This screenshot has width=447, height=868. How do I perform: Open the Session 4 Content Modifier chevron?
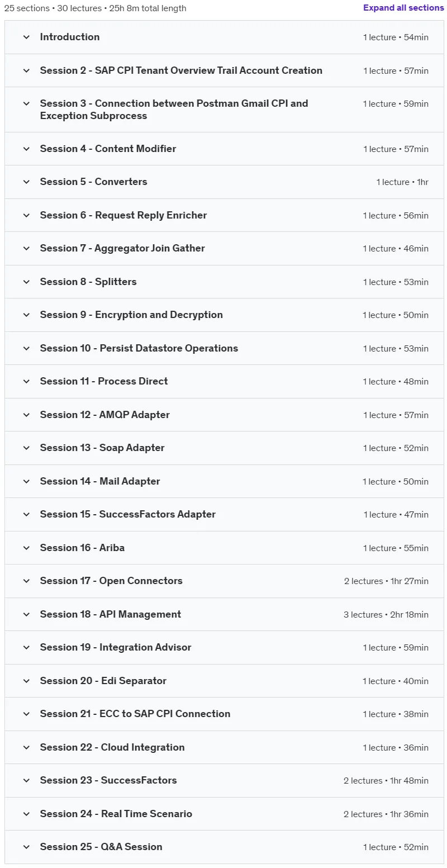tap(26, 149)
